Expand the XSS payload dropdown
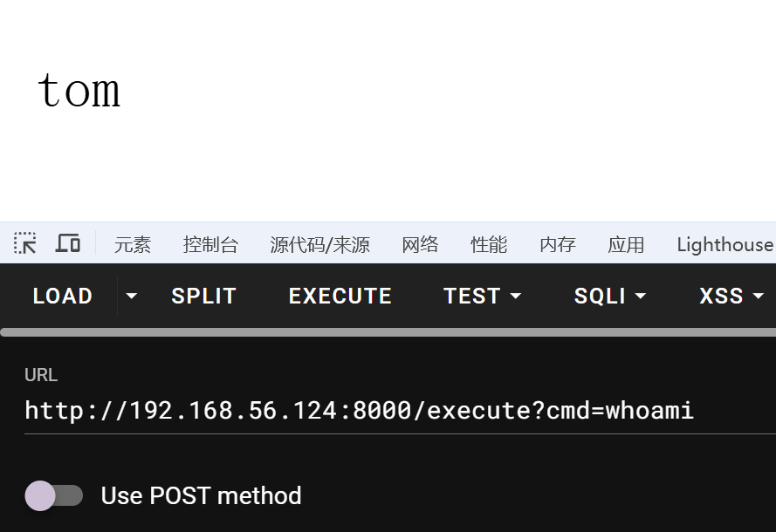776x532 pixels. pos(731,297)
